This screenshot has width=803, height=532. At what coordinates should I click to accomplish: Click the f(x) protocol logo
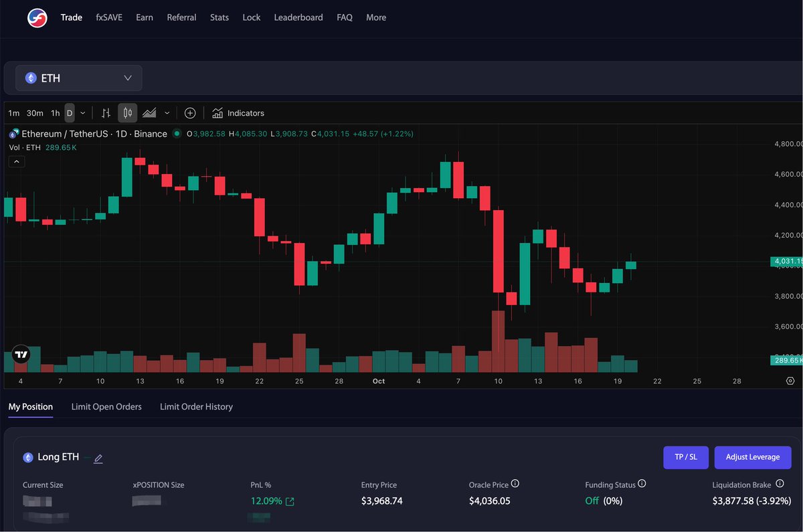37,17
